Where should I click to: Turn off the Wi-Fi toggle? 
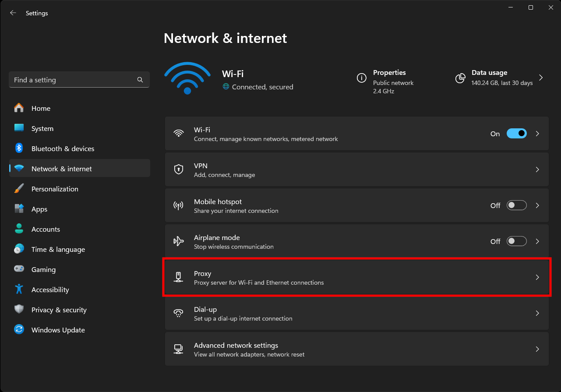[516, 134]
